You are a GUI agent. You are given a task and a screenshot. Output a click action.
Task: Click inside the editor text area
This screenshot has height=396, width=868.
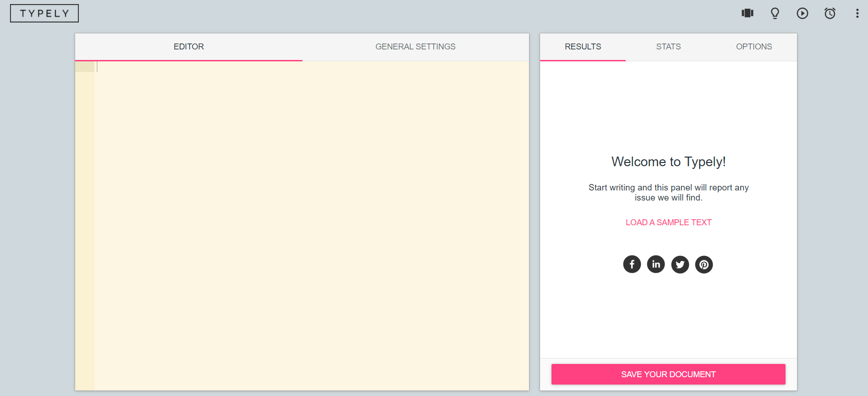coord(311,226)
